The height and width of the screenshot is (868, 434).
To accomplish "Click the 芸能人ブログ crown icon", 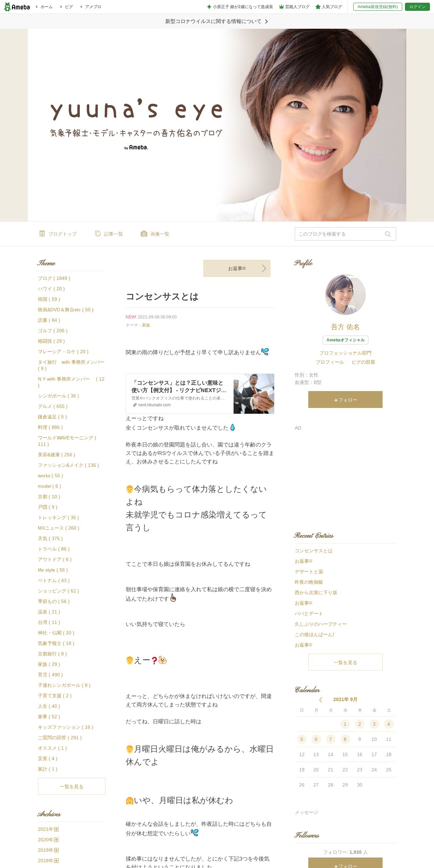I will pyautogui.click(x=281, y=7).
